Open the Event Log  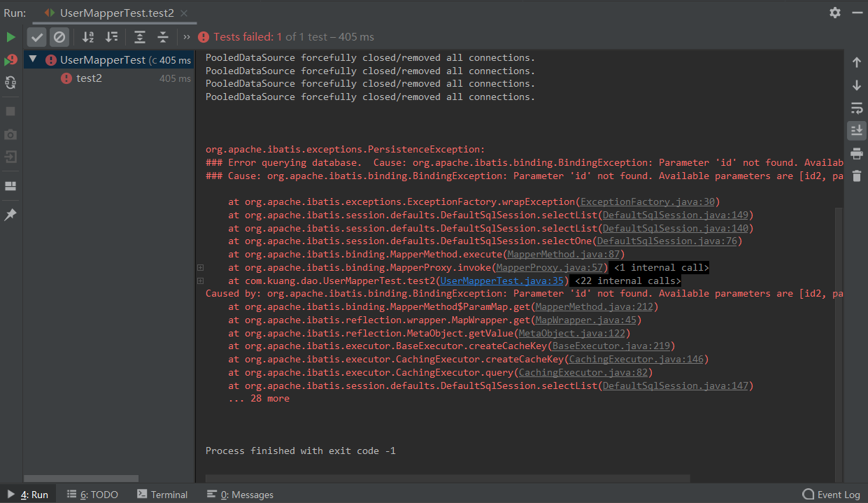pyautogui.click(x=831, y=495)
